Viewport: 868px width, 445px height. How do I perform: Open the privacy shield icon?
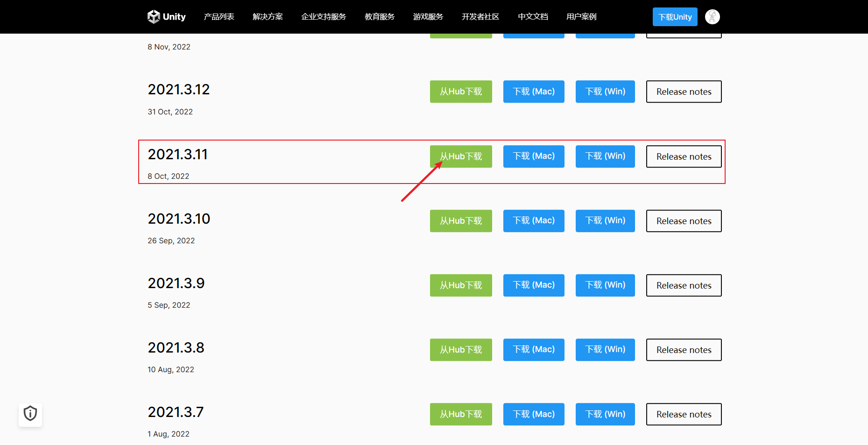(x=30, y=414)
